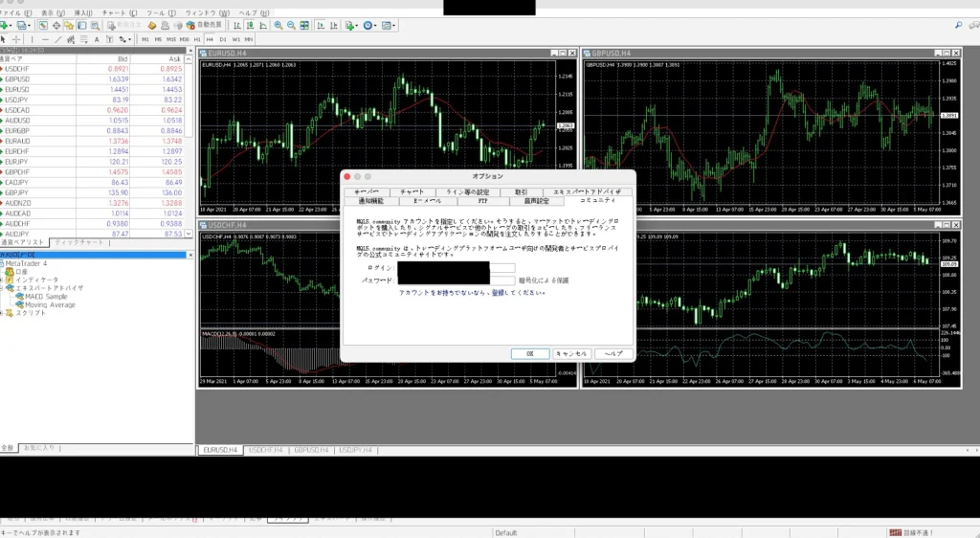Open the チャート (Chart) menu
980x538 pixels.
pyautogui.click(x=120, y=13)
